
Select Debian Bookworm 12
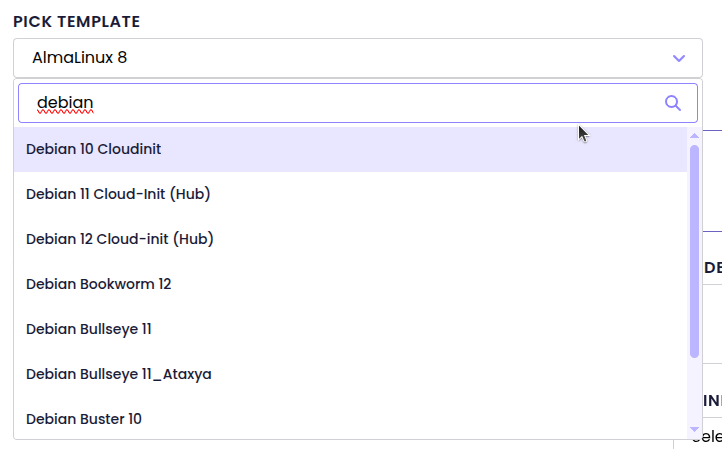click(x=99, y=284)
